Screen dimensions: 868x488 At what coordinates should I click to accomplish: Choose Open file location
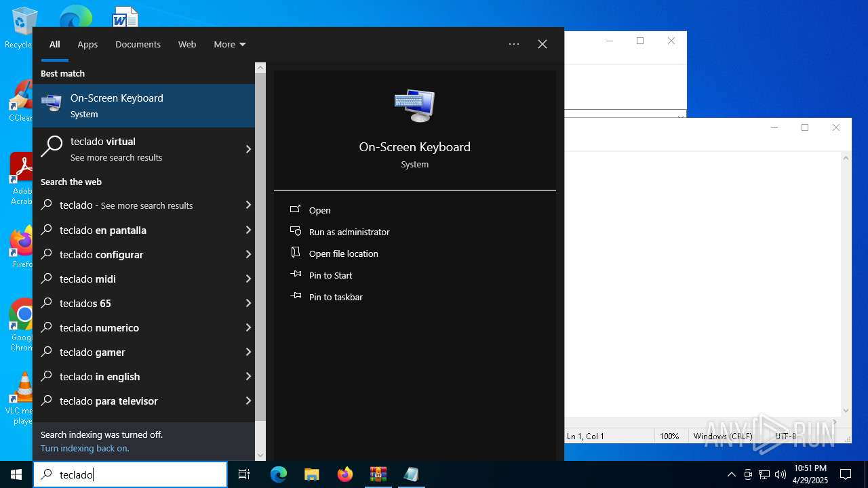click(x=343, y=253)
